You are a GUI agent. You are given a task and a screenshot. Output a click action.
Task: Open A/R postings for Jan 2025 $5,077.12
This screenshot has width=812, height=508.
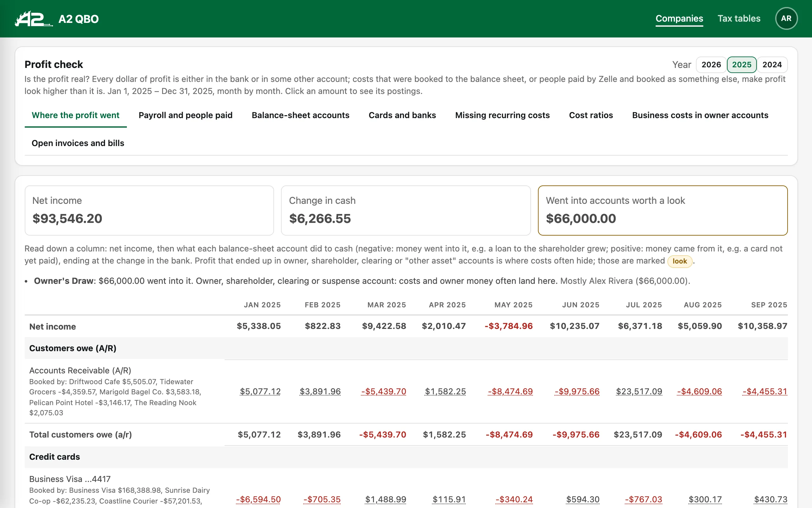(x=260, y=391)
